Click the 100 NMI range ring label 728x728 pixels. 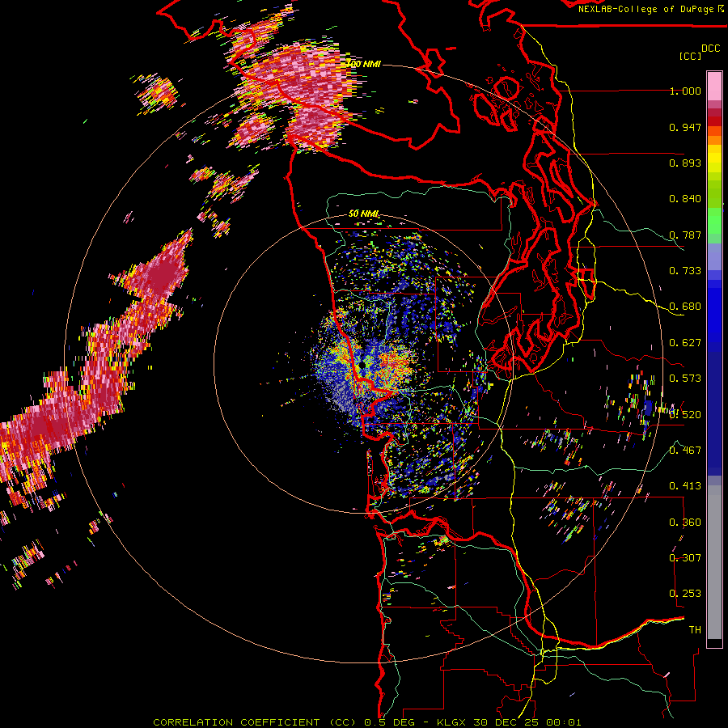(x=363, y=64)
